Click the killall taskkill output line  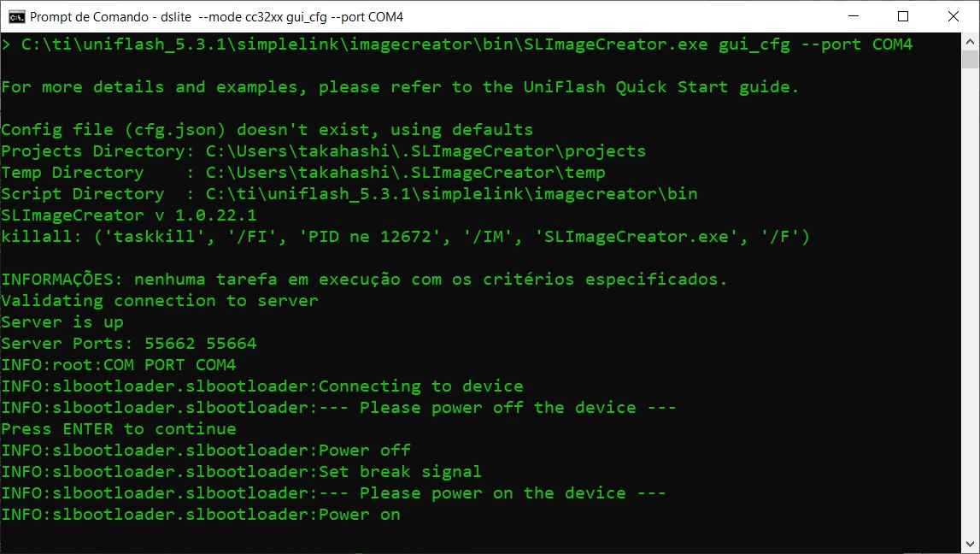(x=405, y=236)
